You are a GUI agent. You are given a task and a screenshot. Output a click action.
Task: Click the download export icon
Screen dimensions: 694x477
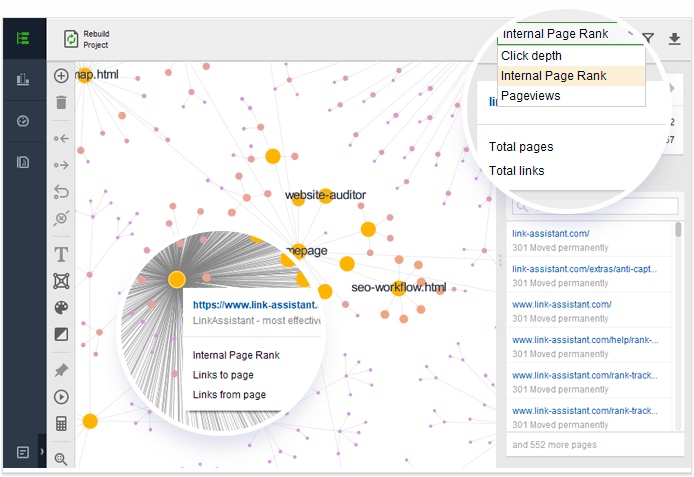point(674,39)
